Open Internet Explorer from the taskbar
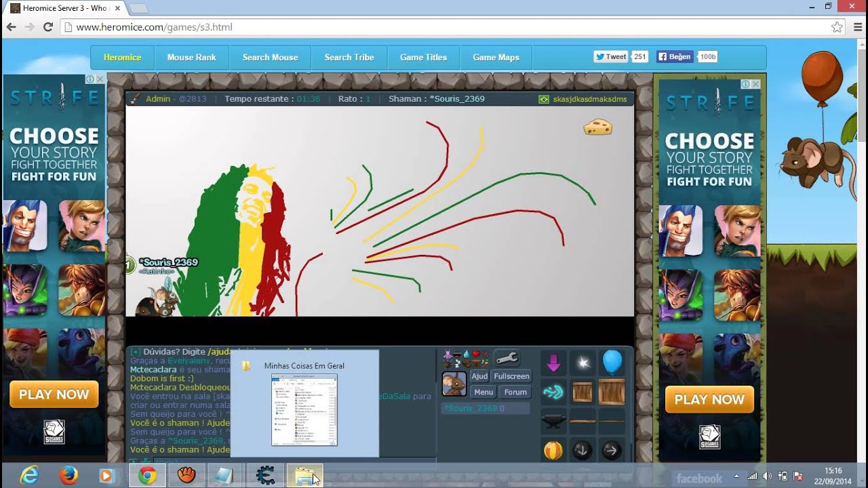Viewport: 868px width, 488px height. click(29, 476)
